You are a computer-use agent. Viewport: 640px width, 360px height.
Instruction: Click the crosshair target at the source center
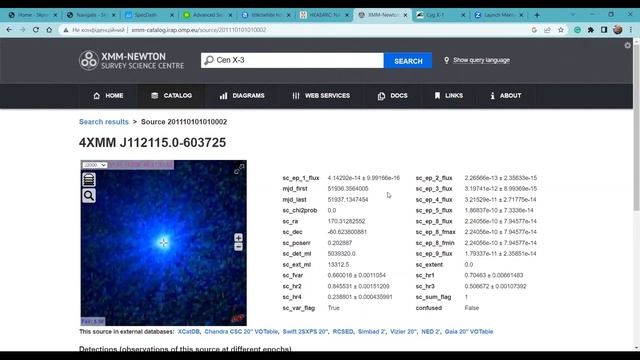163,243
